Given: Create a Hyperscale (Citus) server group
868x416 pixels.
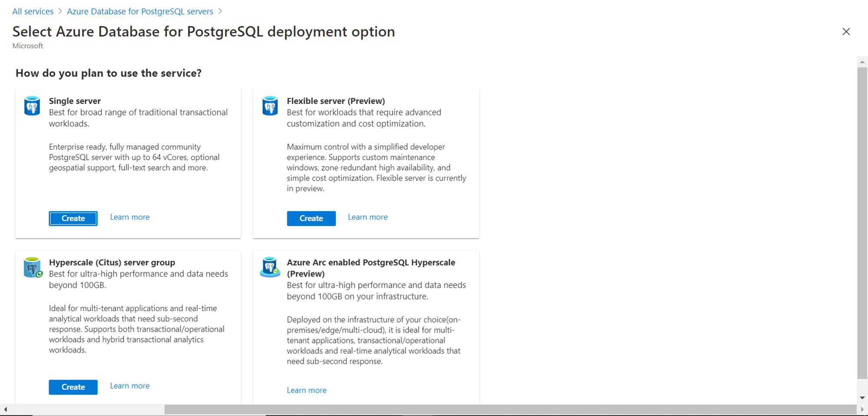Looking at the screenshot, I should coord(73,387).
